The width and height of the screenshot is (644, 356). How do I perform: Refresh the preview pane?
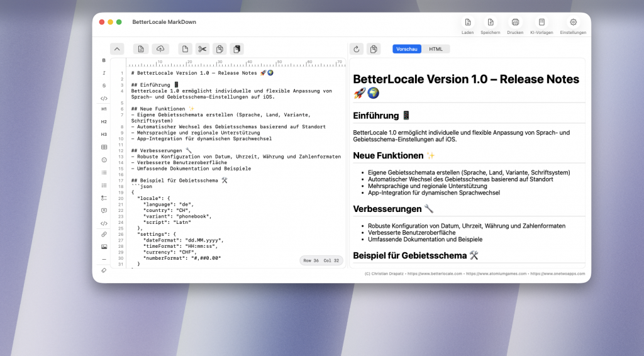(x=357, y=49)
